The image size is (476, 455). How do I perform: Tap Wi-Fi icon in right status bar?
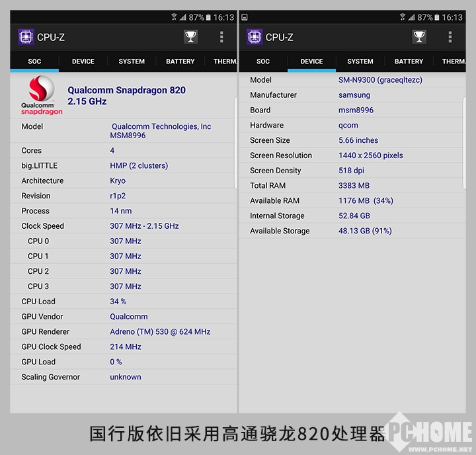tap(402, 17)
